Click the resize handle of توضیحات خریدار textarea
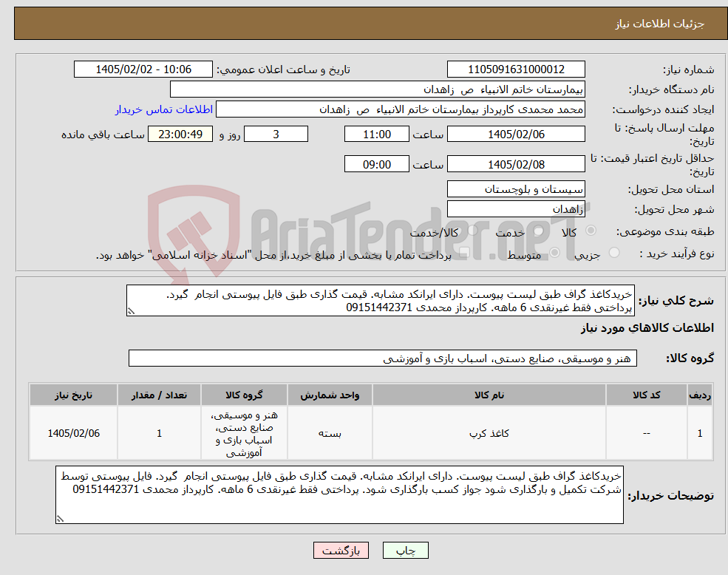 point(60,520)
